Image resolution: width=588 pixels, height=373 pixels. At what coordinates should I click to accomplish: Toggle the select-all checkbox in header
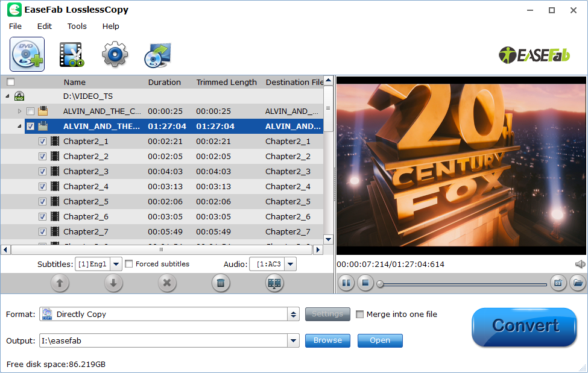coord(11,82)
